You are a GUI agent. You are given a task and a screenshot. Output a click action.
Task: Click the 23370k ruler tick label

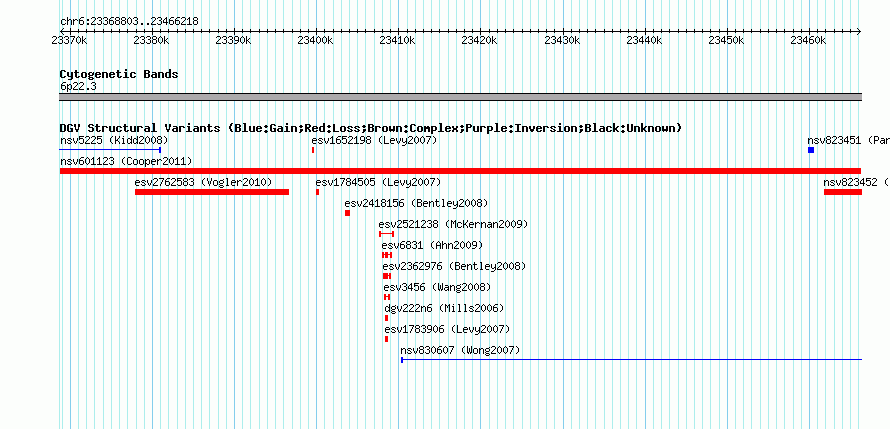click(69, 41)
